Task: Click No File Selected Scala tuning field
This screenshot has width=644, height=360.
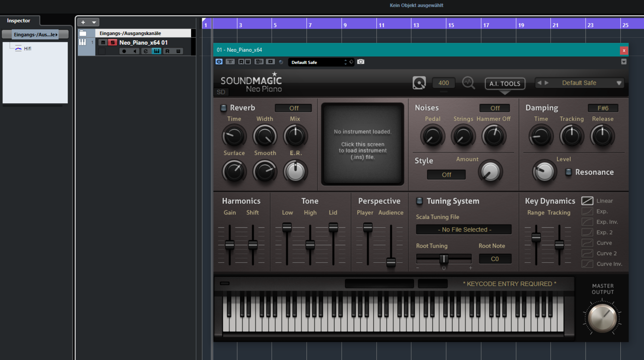Action: 464,230
